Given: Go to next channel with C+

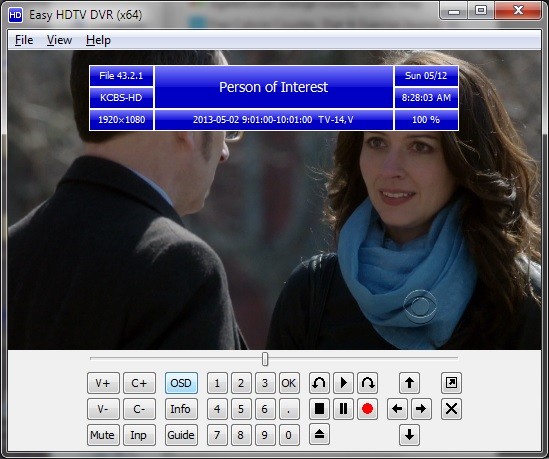Looking at the screenshot, I should coord(139,383).
